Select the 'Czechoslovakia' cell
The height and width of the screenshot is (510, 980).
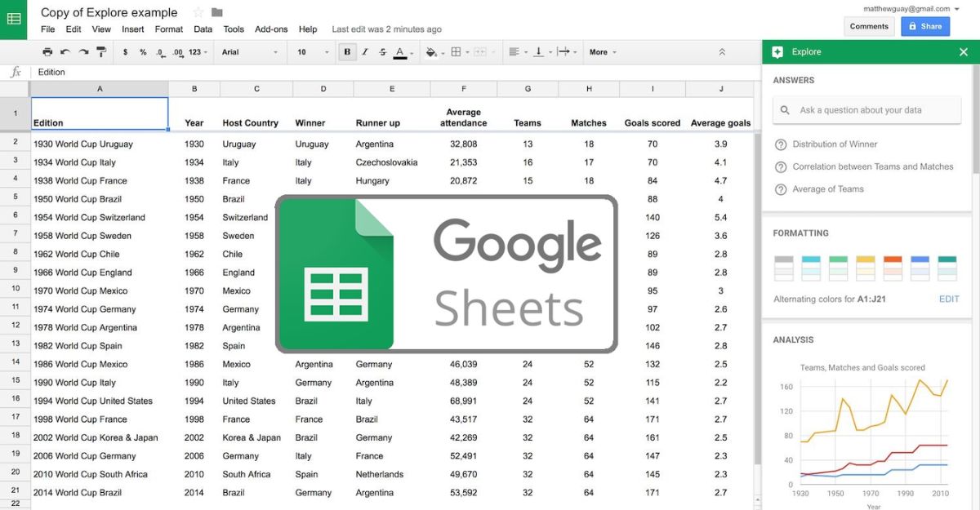coord(391,162)
